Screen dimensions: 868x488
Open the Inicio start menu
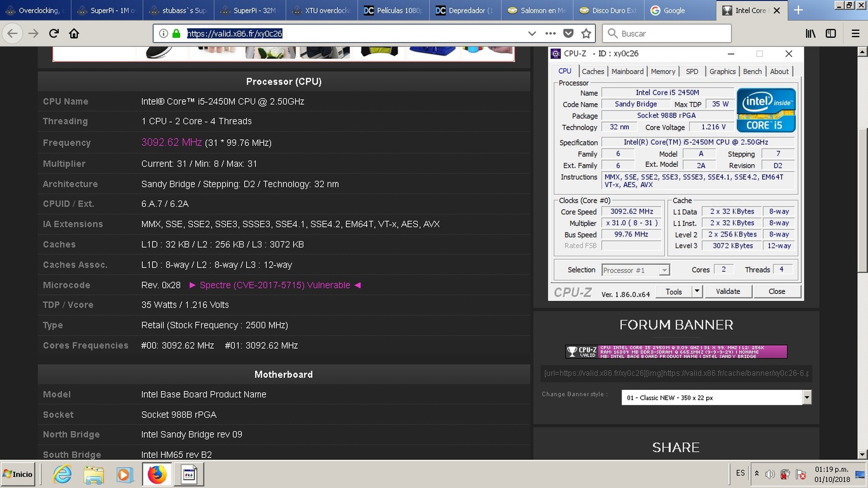coord(18,474)
